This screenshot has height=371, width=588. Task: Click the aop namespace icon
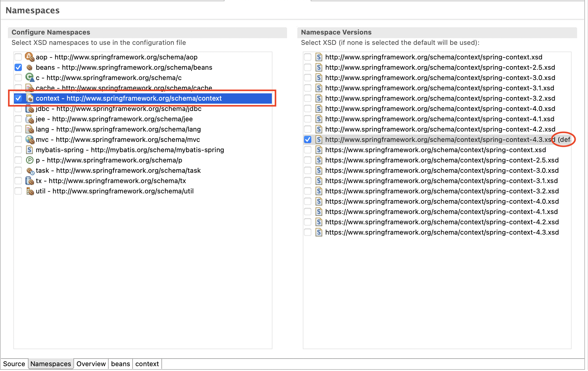(x=29, y=57)
